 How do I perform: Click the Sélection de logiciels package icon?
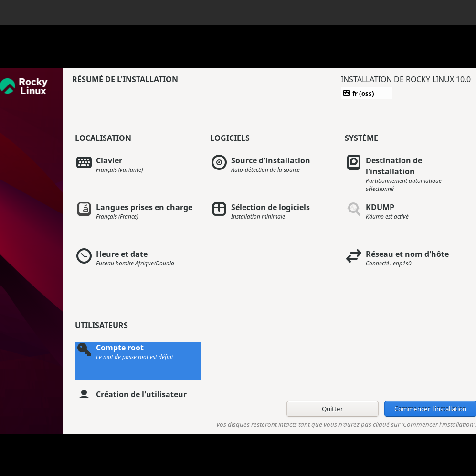(219, 209)
